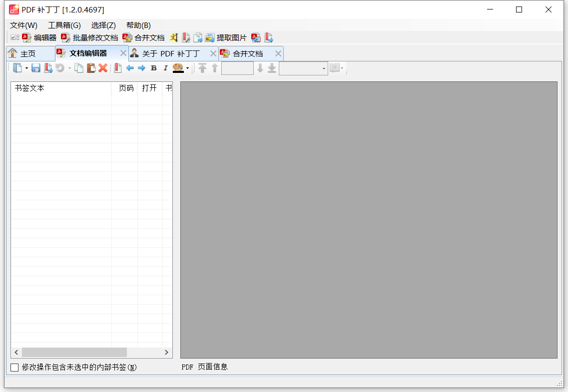568x392 pixels.
Task: Open the 工具箱(G) menu
Action: pos(64,25)
